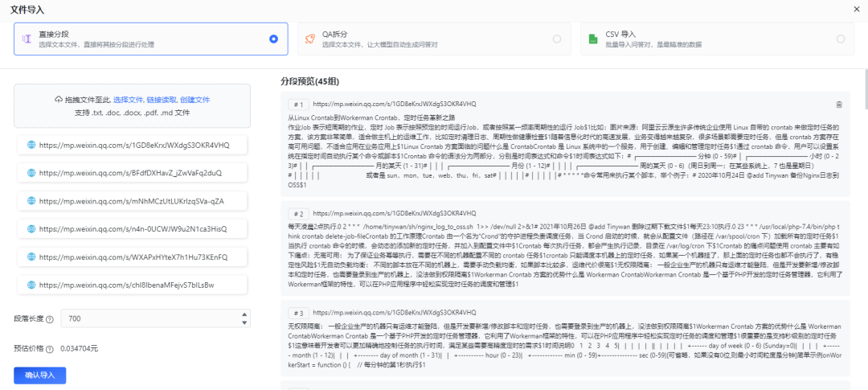The height and width of the screenshot is (390, 868).
Task: Click the # 2 segment number badge
Action: click(299, 213)
